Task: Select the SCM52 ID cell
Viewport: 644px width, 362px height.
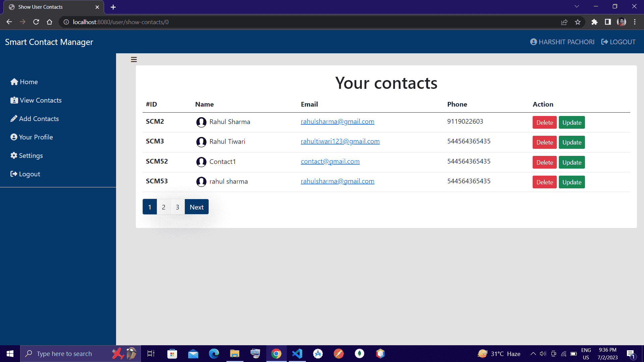Action: pyautogui.click(x=157, y=161)
